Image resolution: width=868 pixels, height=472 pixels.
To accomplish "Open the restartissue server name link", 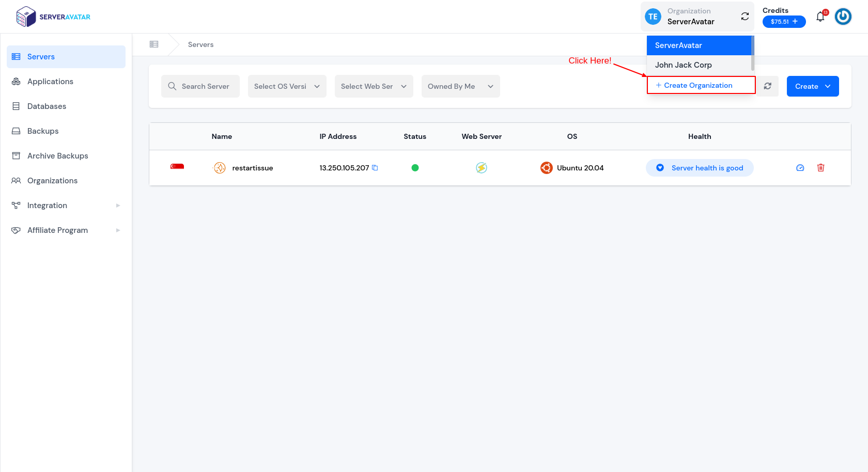I will (x=253, y=168).
